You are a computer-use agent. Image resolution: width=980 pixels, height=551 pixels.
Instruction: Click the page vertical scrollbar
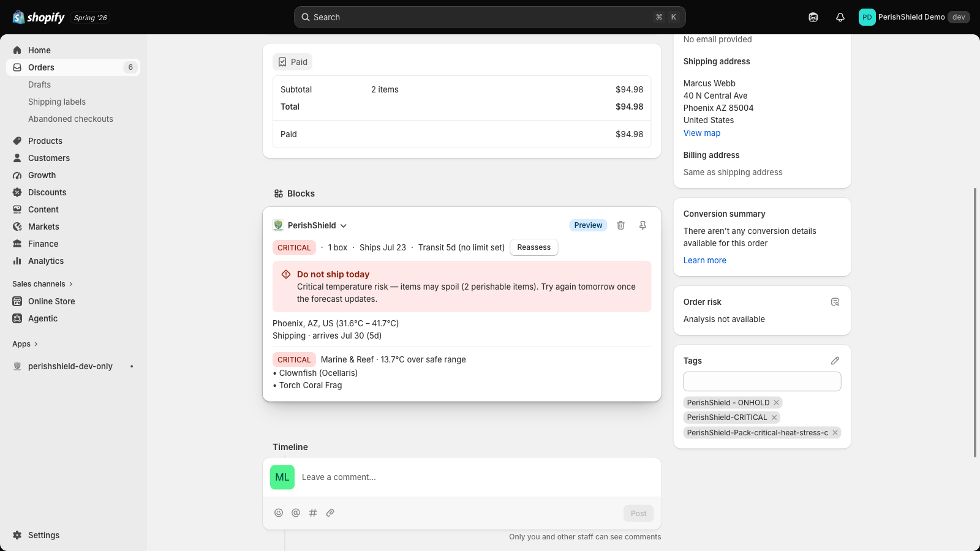975,322
